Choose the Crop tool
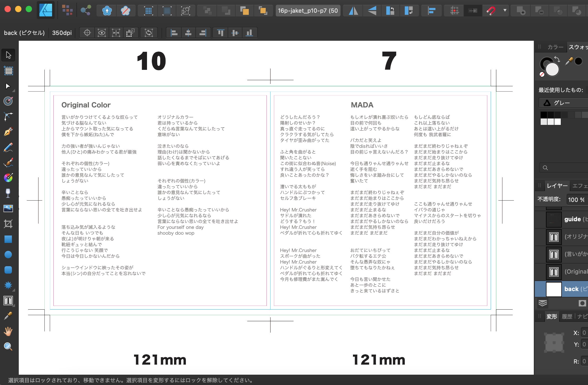 coord(8,224)
